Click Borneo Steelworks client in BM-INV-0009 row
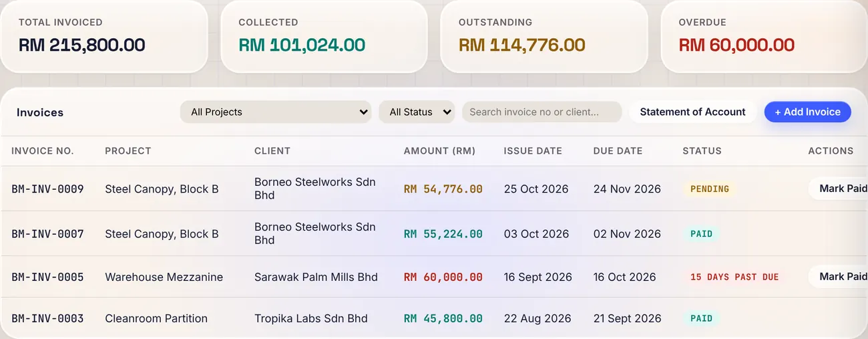868x339 pixels. click(x=315, y=189)
